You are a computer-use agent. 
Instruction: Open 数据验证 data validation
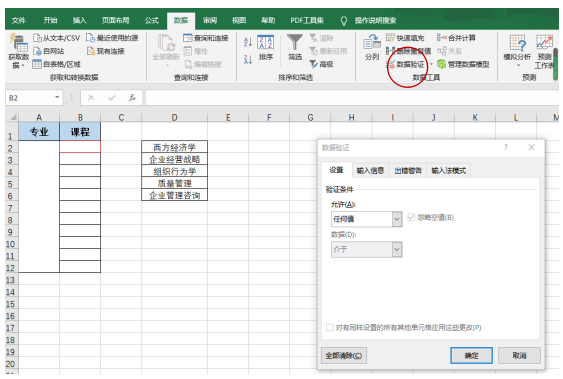pyautogui.click(x=405, y=65)
